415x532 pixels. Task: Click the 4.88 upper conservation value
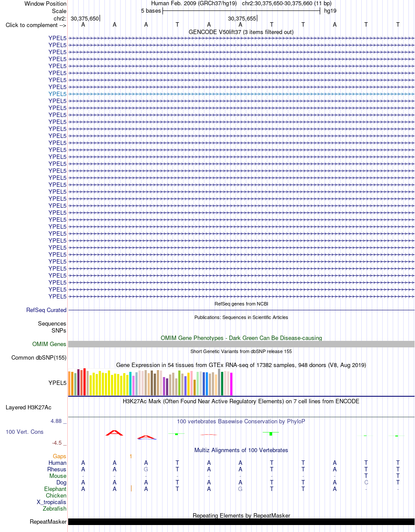tap(58, 421)
